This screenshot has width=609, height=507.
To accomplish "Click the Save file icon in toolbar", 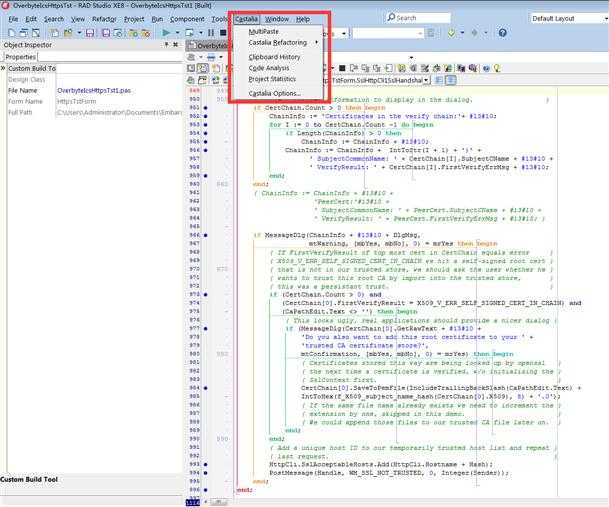I will pyautogui.click(x=90, y=33).
